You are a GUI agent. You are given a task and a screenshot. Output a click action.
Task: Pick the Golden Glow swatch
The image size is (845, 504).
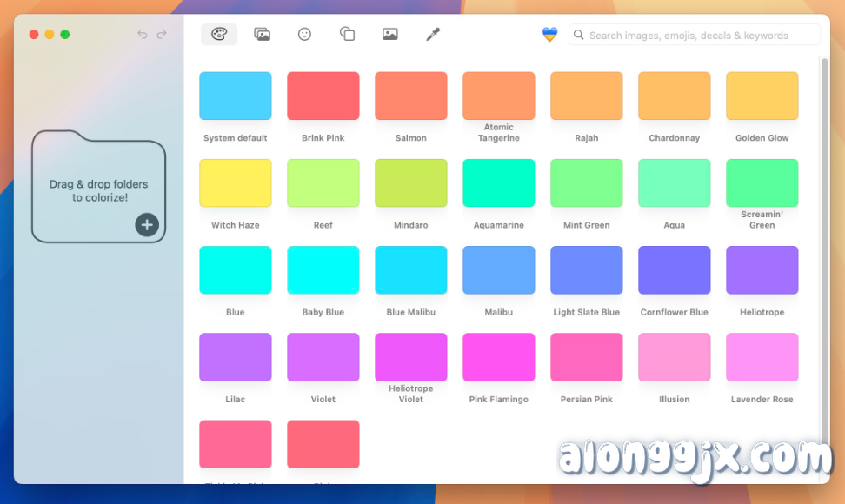click(762, 95)
